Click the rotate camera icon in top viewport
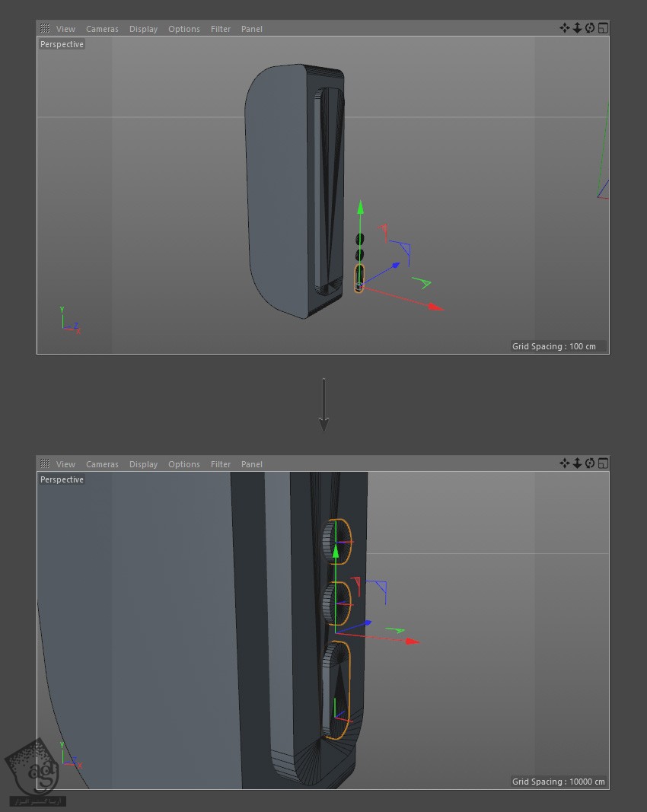This screenshot has width=647, height=812. point(590,28)
